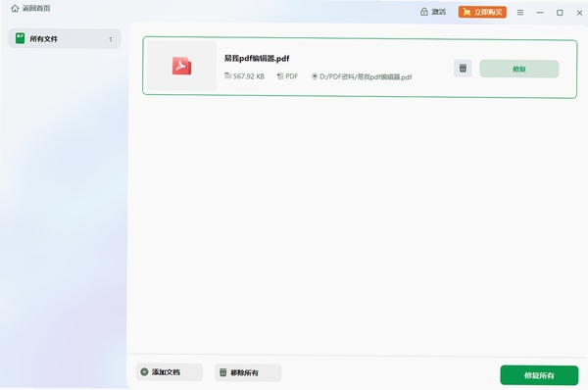Click the green 修复所有 button
Viewport: 588px width, 390px height.
coord(539,375)
